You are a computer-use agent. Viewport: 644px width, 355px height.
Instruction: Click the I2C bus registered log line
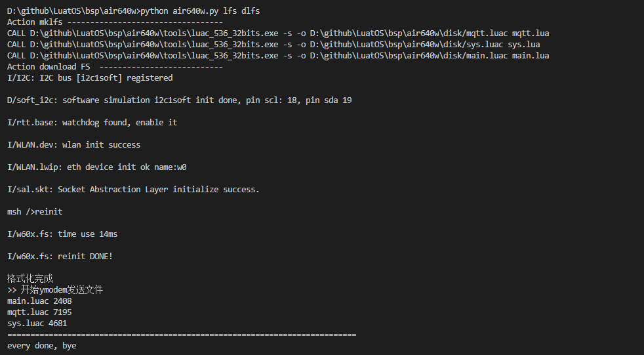coord(90,78)
